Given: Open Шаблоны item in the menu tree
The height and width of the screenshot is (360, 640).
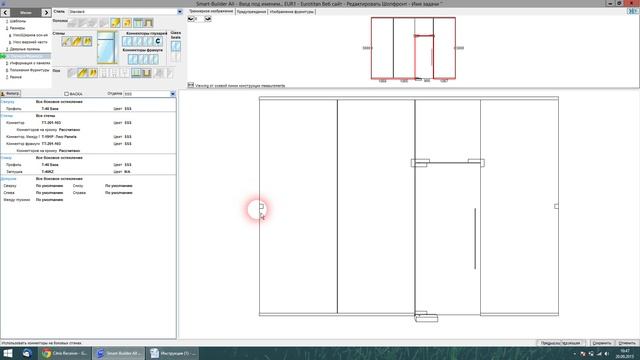Looking at the screenshot, I should pos(18,21).
